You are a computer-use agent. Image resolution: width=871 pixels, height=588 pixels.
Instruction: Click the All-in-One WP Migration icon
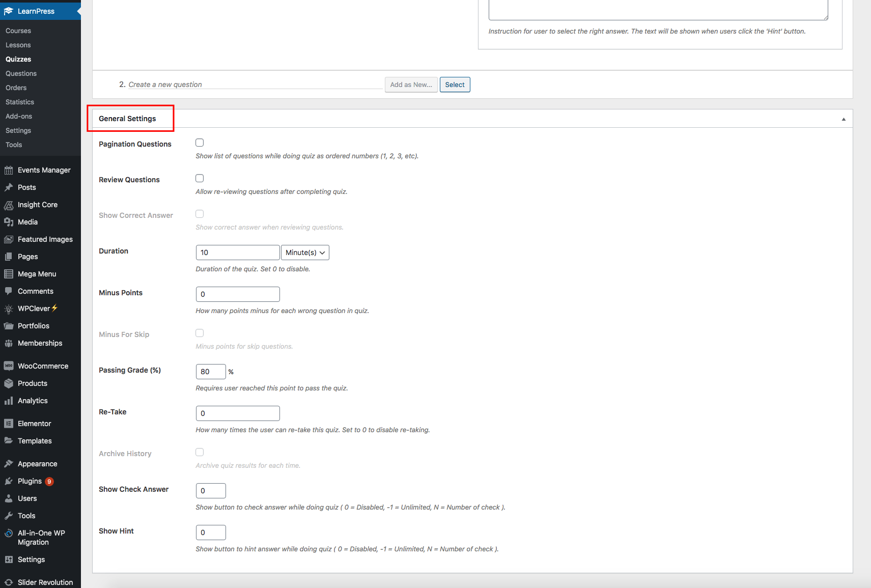[x=9, y=533]
